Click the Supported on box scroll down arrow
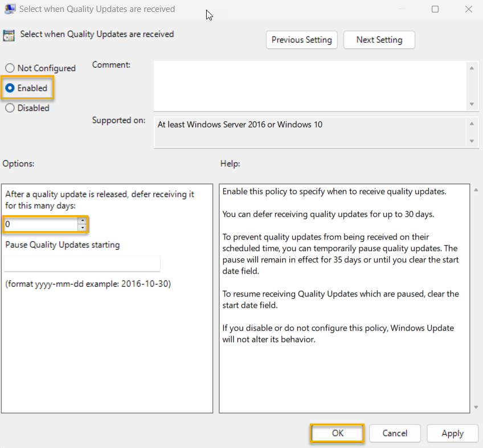This screenshot has width=483, height=448. (x=473, y=139)
